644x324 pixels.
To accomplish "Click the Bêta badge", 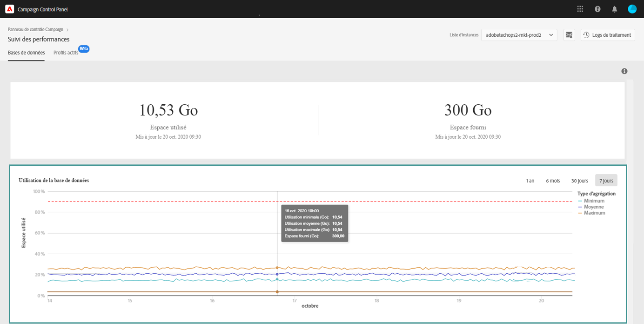I will pyautogui.click(x=84, y=48).
